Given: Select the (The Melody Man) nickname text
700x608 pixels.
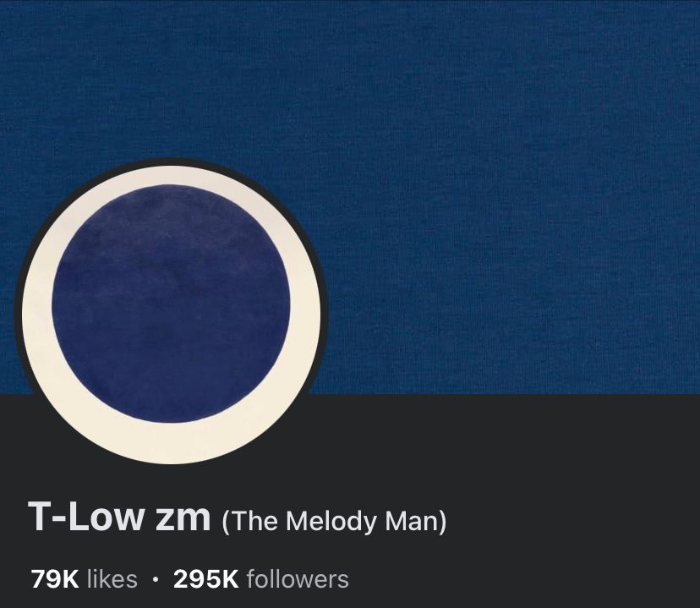Looking at the screenshot, I should pyautogui.click(x=334, y=521).
